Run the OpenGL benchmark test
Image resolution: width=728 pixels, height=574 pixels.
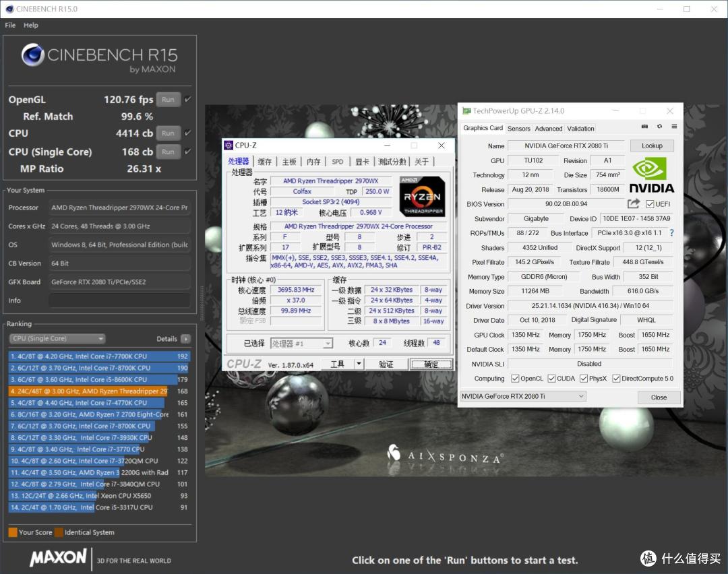(x=168, y=100)
